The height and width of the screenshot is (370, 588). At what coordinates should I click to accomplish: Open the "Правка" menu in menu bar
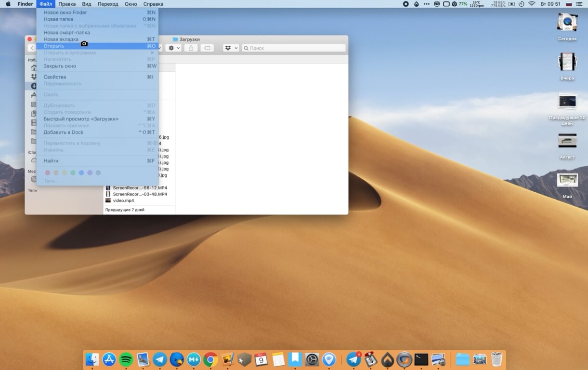[x=67, y=4]
